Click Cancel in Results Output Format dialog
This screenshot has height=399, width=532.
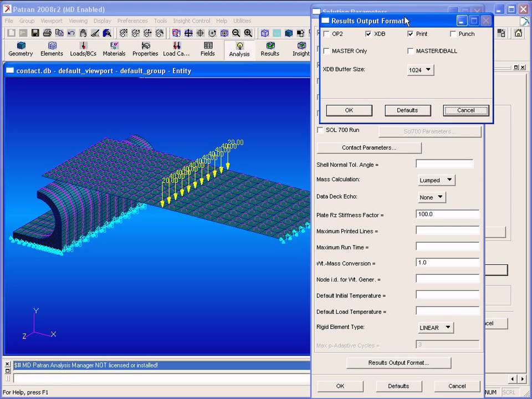point(466,110)
